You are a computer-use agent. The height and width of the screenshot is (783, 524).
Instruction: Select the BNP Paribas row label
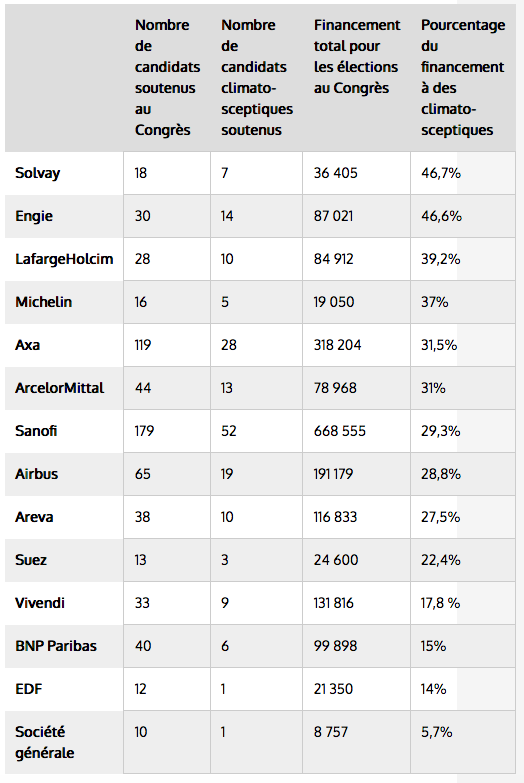pyautogui.click(x=55, y=646)
